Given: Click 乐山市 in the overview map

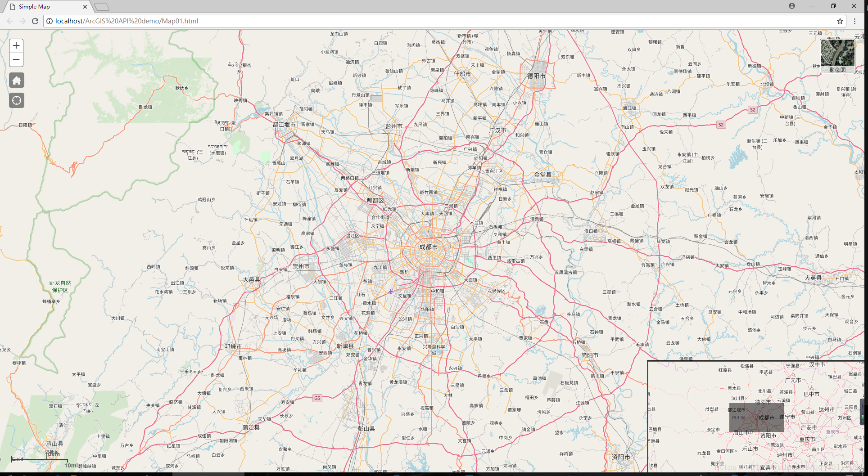Looking at the screenshot, I should click(750, 449).
